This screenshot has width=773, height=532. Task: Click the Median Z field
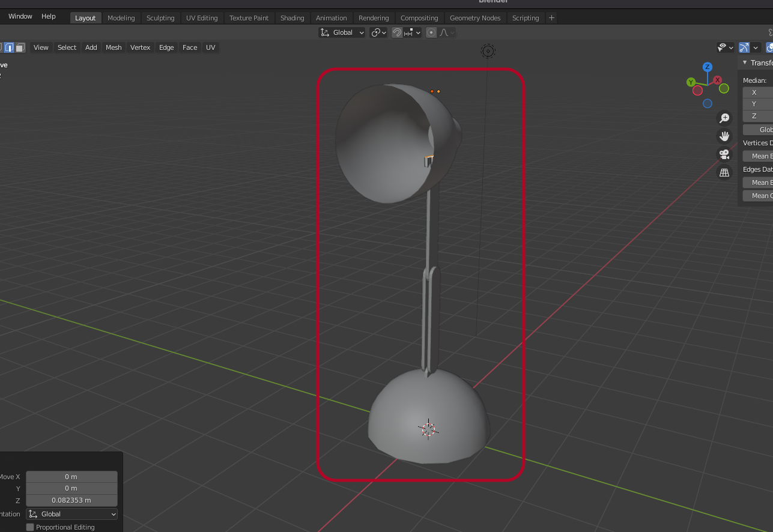tap(758, 116)
